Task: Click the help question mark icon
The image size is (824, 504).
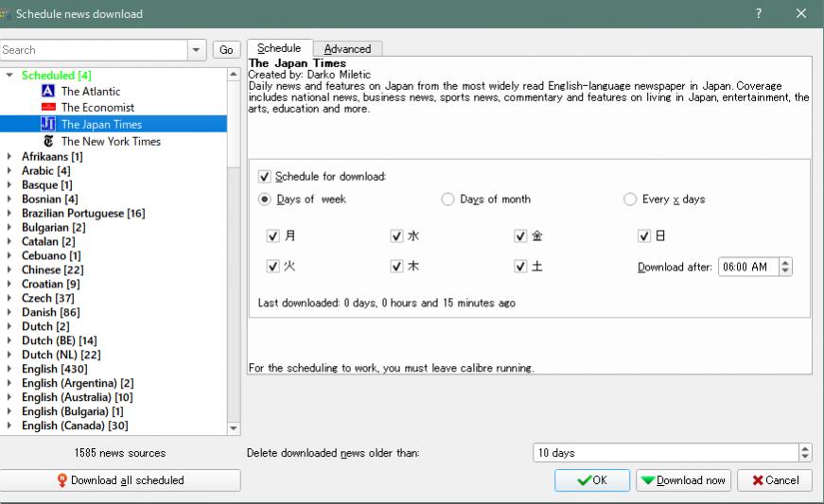Action: [759, 13]
